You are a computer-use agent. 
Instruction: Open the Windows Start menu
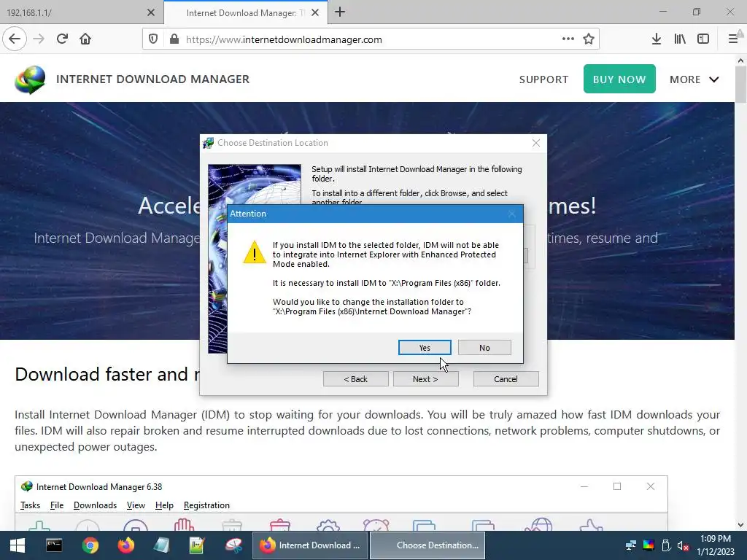[x=18, y=545]
